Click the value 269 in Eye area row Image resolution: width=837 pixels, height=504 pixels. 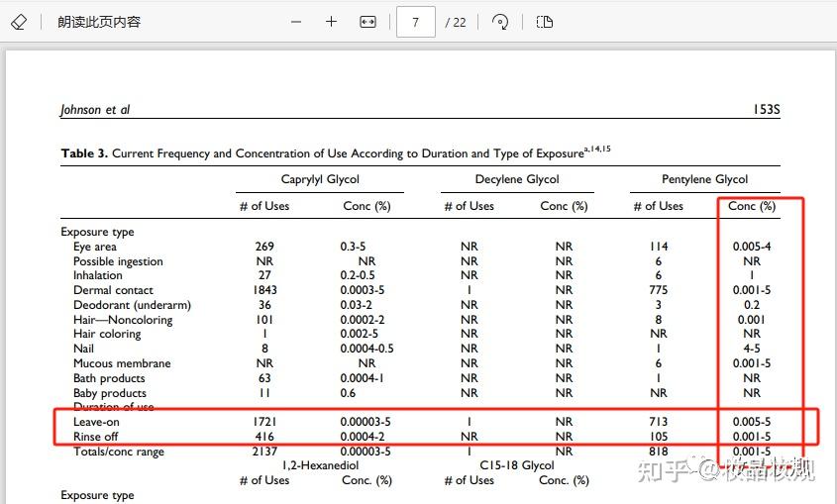tap(264, 247)
